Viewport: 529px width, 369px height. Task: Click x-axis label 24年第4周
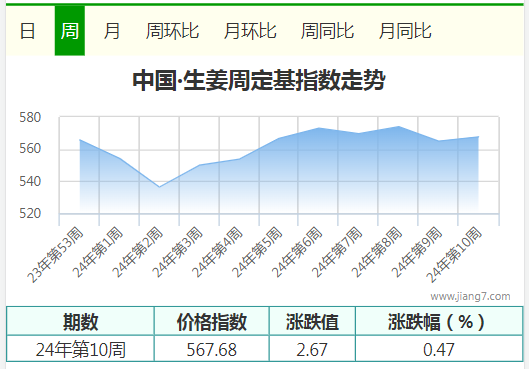(x=217, y=252)
